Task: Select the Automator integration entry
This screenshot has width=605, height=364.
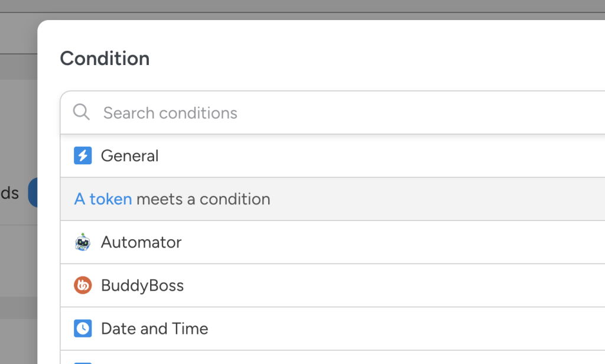Action: point(141,242)
